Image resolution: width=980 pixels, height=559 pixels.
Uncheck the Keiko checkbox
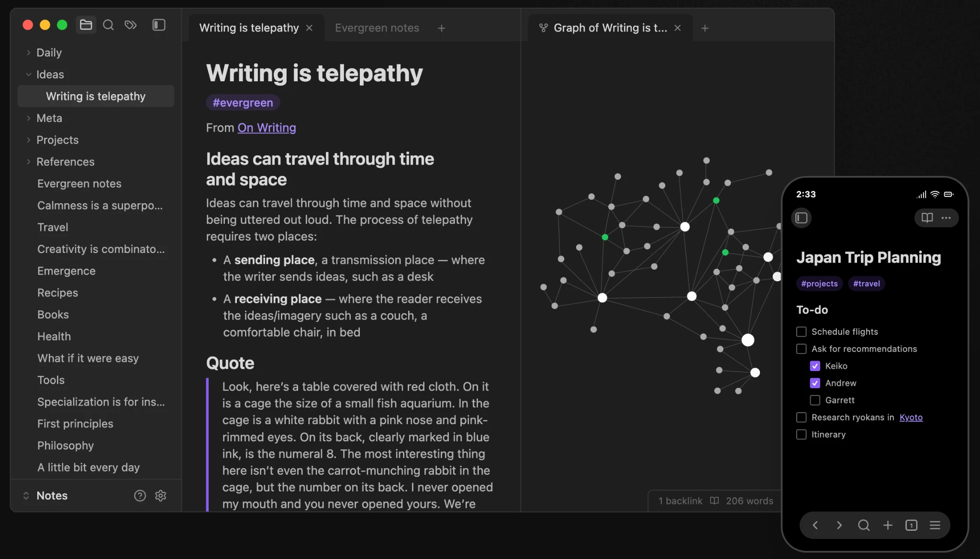(x=815, y=366)
